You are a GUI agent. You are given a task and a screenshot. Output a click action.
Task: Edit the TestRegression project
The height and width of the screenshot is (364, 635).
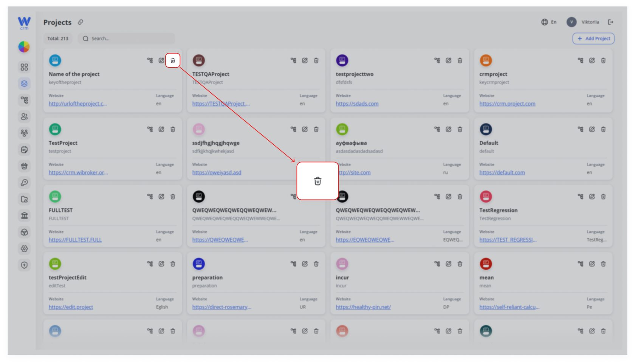(592, 197)
